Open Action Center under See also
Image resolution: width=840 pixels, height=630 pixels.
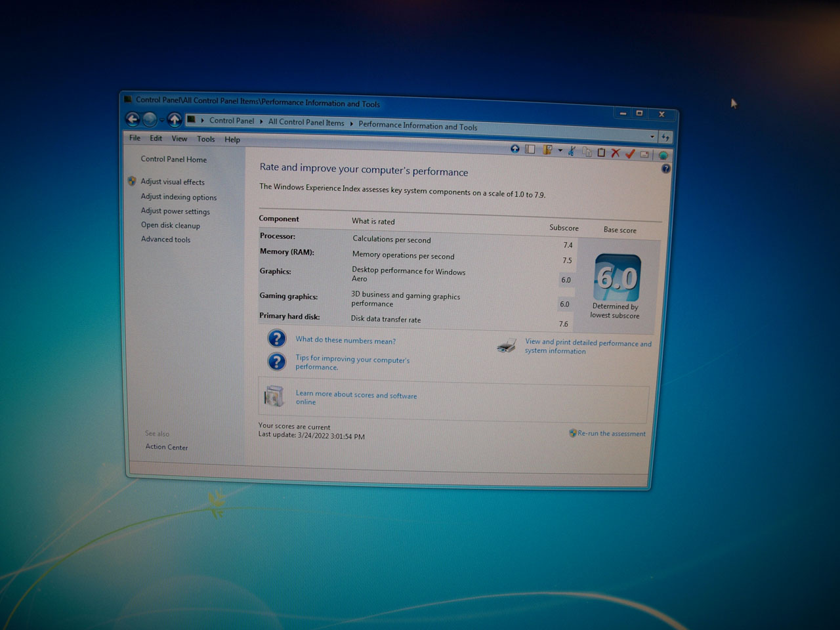click(167, 447)
